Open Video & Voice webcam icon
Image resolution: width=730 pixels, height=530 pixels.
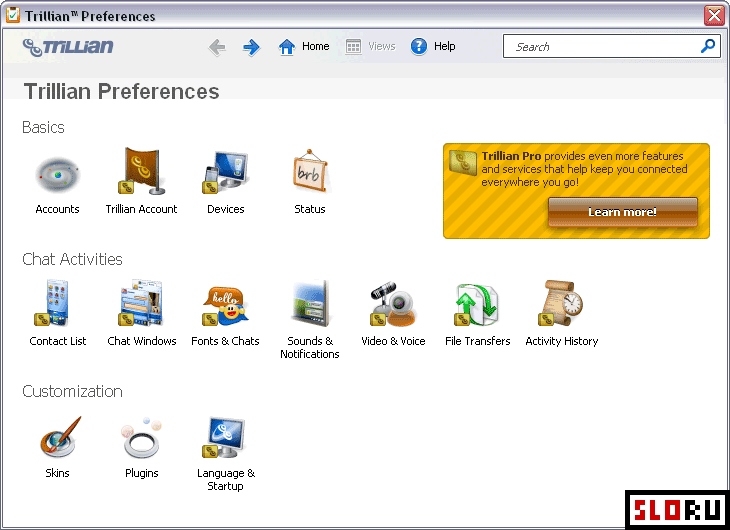pyautogui.click(x=393, y=304)
